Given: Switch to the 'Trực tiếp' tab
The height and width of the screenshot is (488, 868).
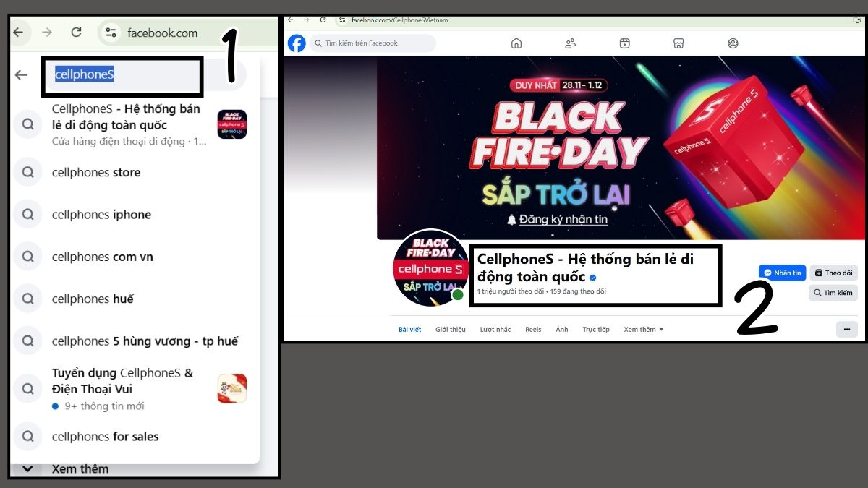Looking at the screenshot, I should (596, 330).
